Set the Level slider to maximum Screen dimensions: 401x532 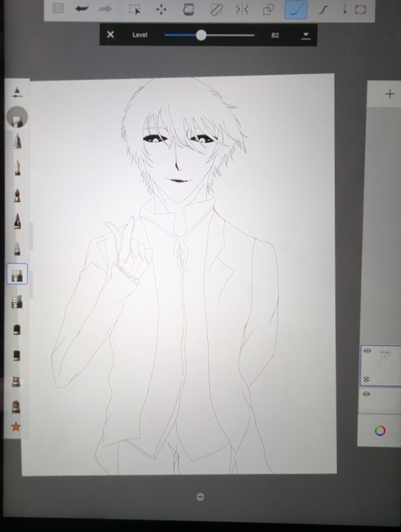tap(254, 35)
